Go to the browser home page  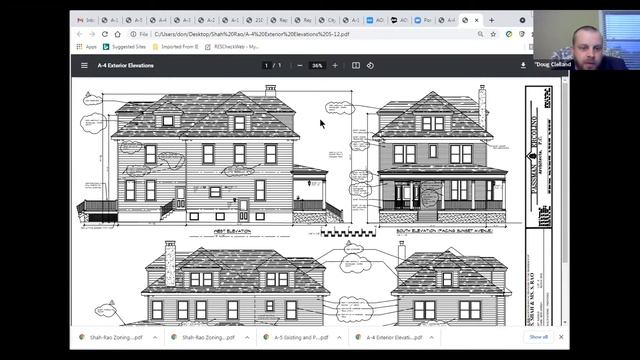click(x=118, y=34)
